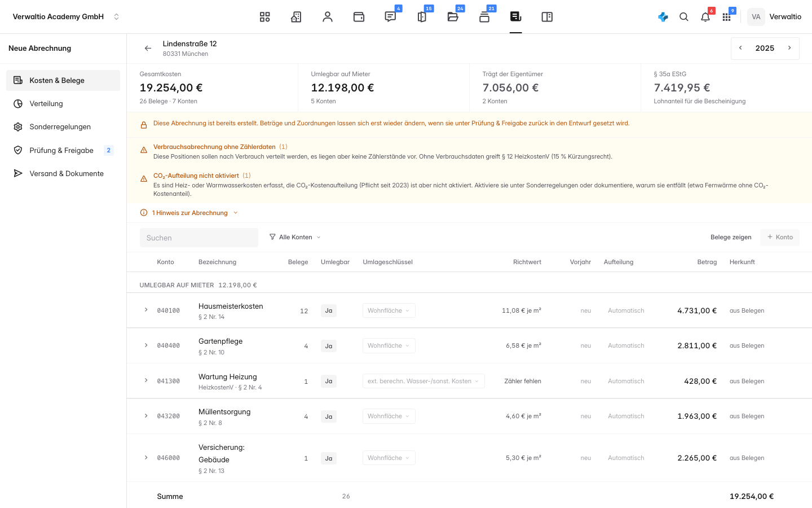Open the chat messages icon with badge 4

390,17
